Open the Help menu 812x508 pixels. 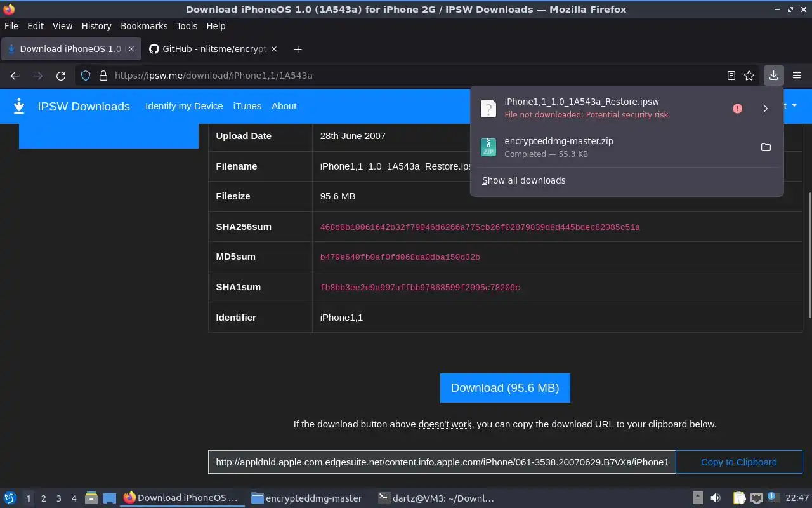click(x=216, y=26)
